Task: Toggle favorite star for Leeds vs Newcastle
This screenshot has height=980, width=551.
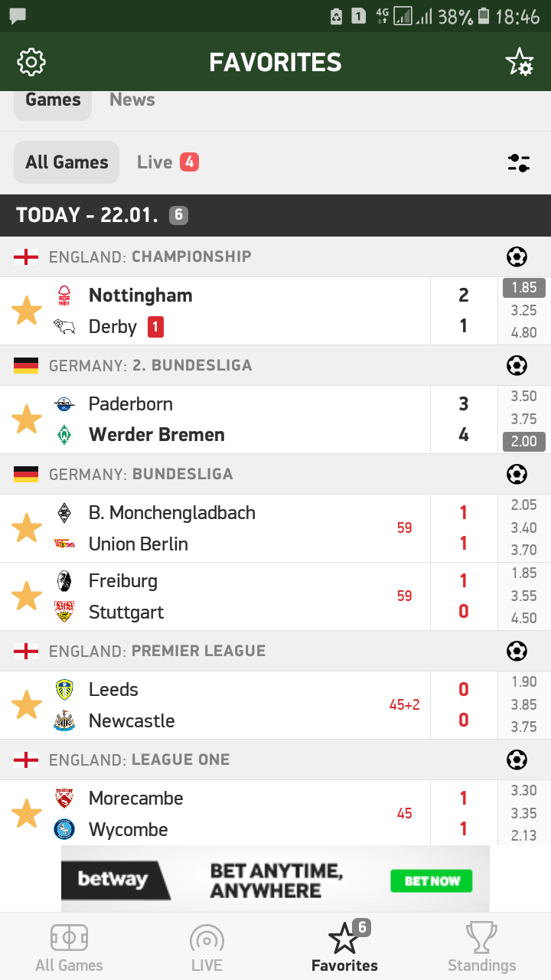Action: (x=27, y=705)
